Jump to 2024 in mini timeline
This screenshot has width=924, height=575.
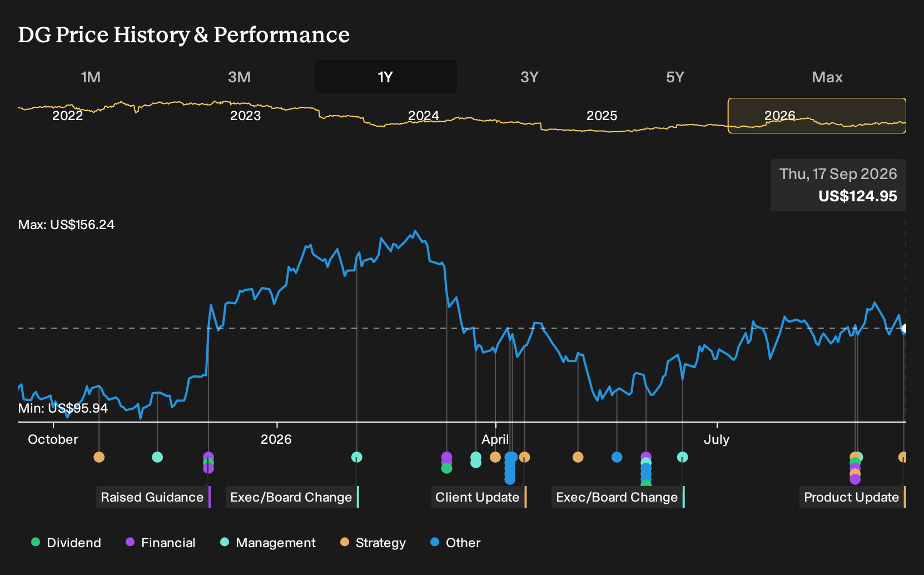click(424, 116)
